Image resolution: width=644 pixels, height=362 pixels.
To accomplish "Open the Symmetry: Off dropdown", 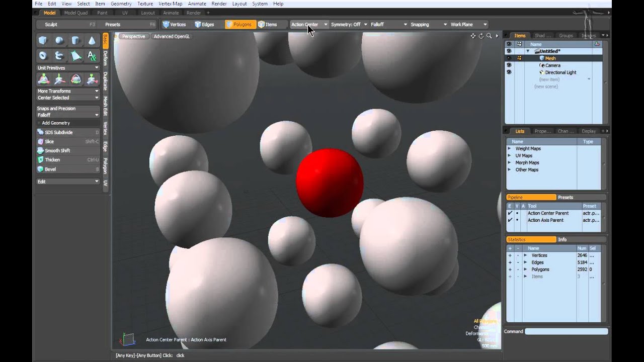I will click(349, 24).
